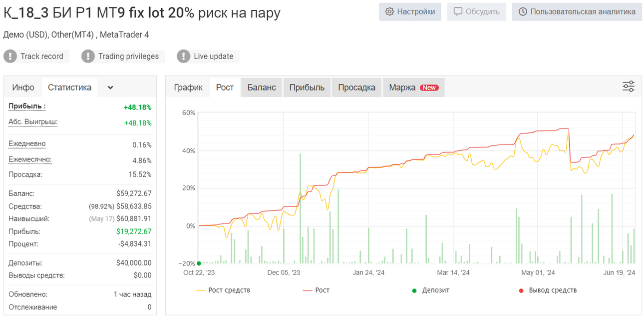Switch to the Инфо tab
This screenshot has width=644, height=320.
23,87
